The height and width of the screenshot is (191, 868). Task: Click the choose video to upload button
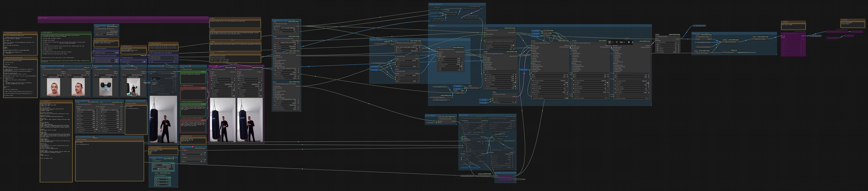click(163, 94)
